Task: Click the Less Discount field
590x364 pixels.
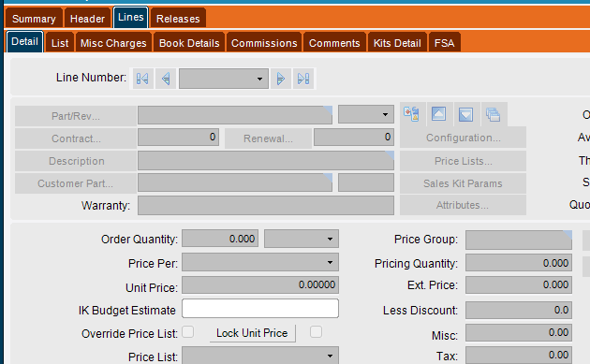Action: 519,311
